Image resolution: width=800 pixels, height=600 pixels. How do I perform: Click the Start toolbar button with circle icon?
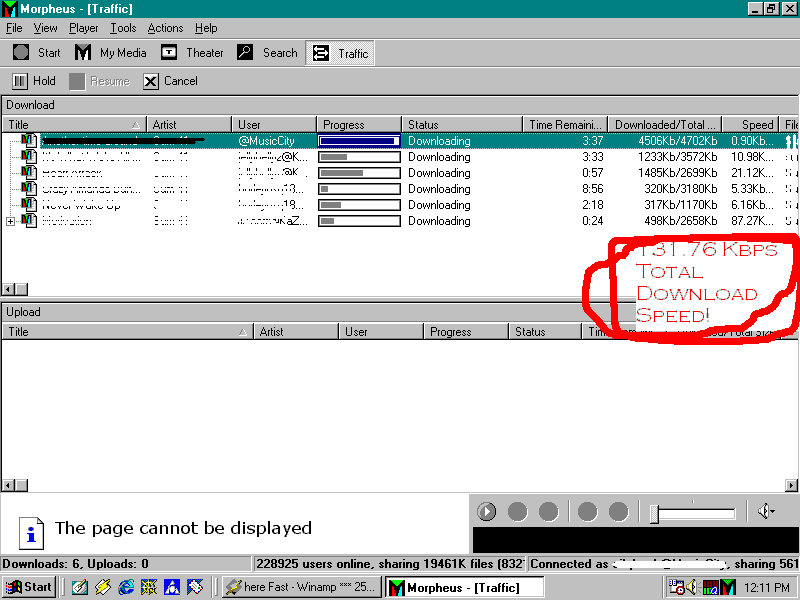pyautogui.click(x=36, y=53)
